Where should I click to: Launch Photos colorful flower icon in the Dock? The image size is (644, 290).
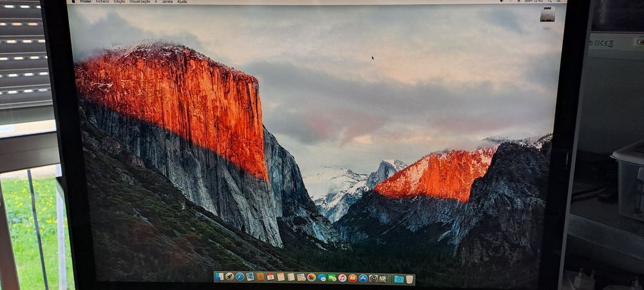(311, 277)
